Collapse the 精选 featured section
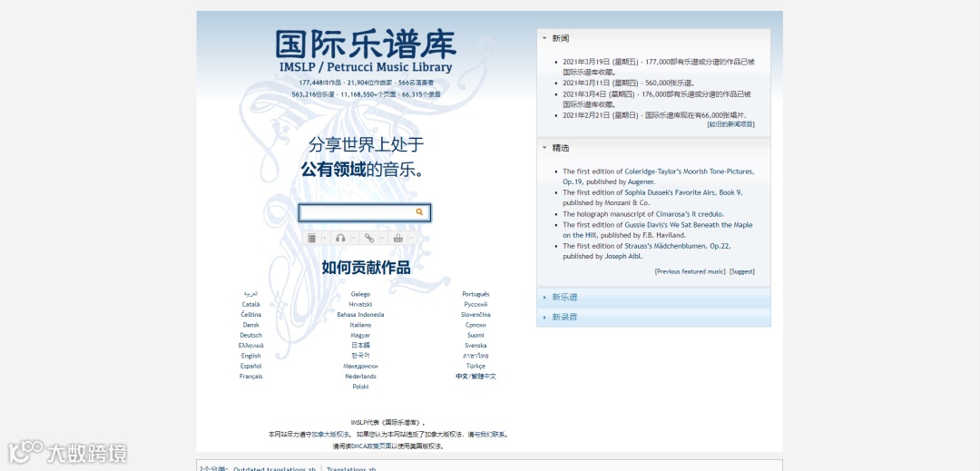This screenshot has width=980, height=471. pyautogui.click(x=653, y=148)
